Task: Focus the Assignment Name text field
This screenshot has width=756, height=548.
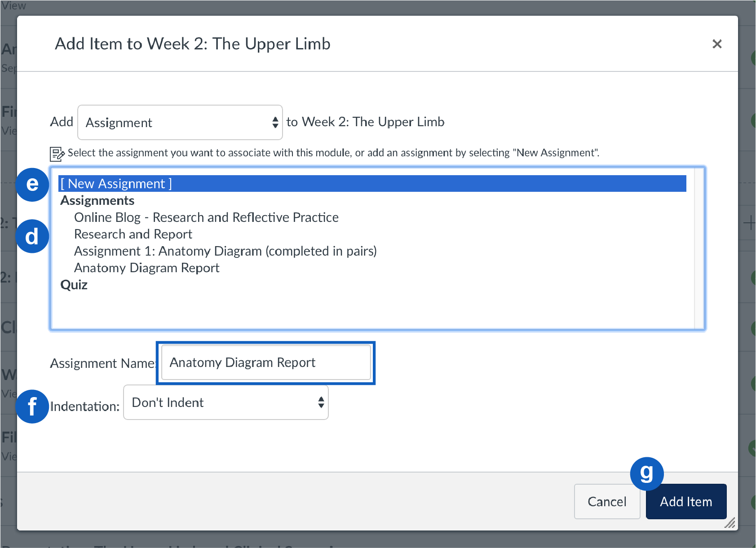Action: pos(265,362)
